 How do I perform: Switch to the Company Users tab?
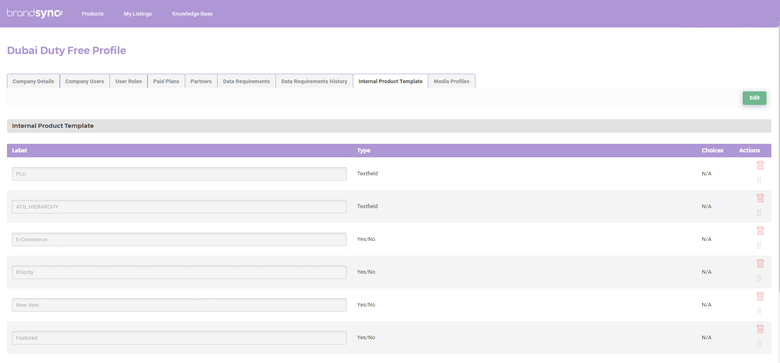[x=85, y=81]
